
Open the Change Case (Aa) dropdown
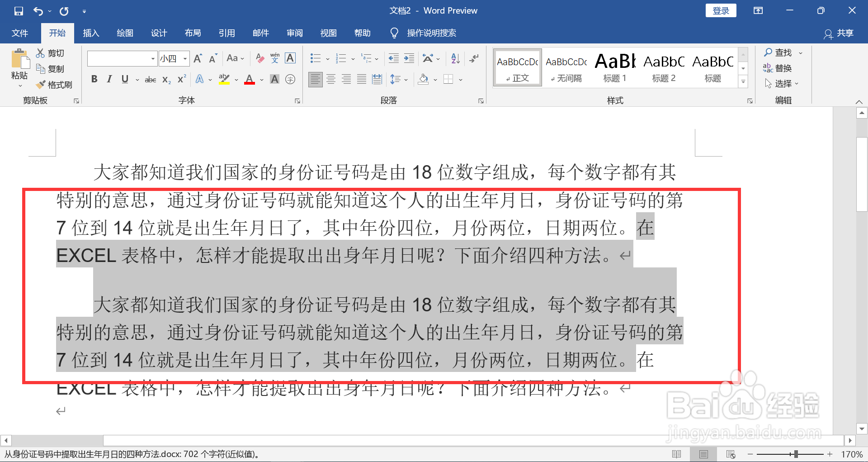click(236, 58)
